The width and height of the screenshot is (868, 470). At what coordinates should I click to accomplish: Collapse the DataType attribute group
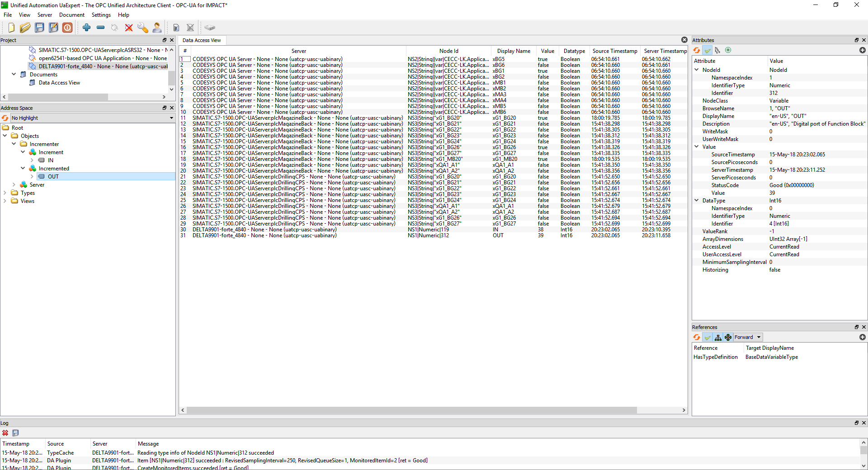pyautogui.click(x=697, y=200)
